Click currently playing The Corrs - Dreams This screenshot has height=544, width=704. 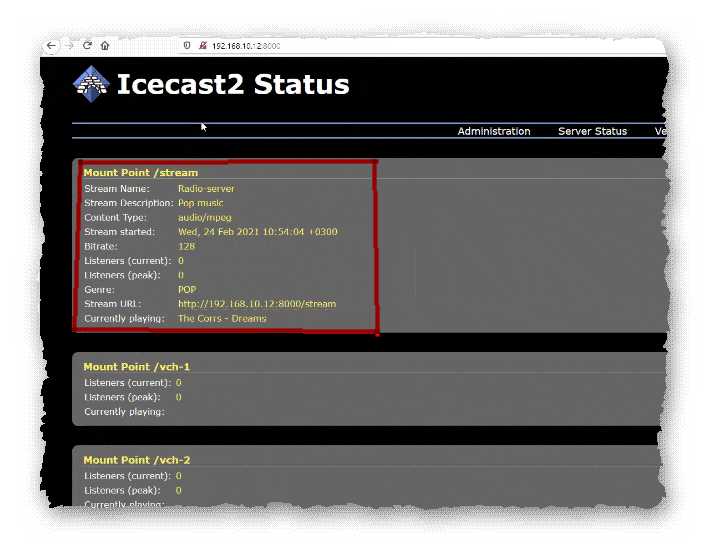[222, 318]
